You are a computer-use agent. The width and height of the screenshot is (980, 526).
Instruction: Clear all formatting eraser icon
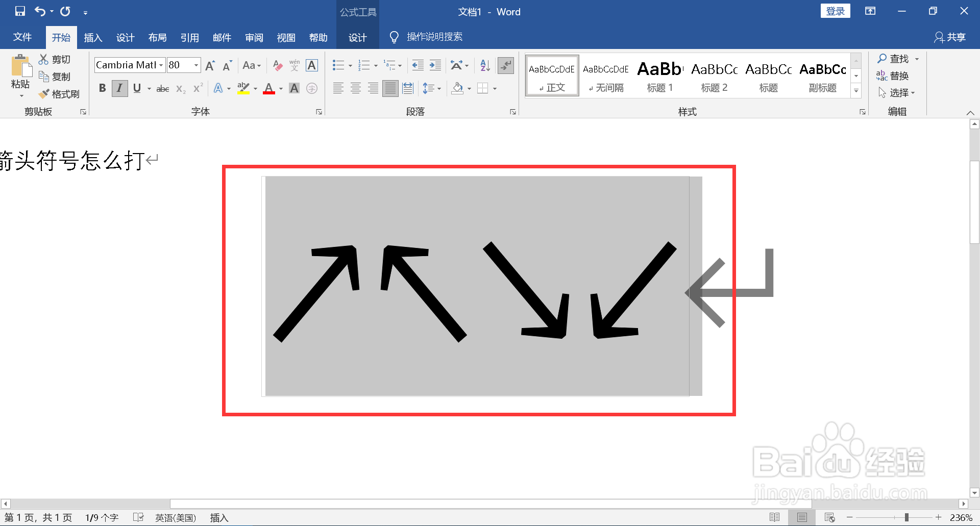pyautogui.click(x=278, y=65)
